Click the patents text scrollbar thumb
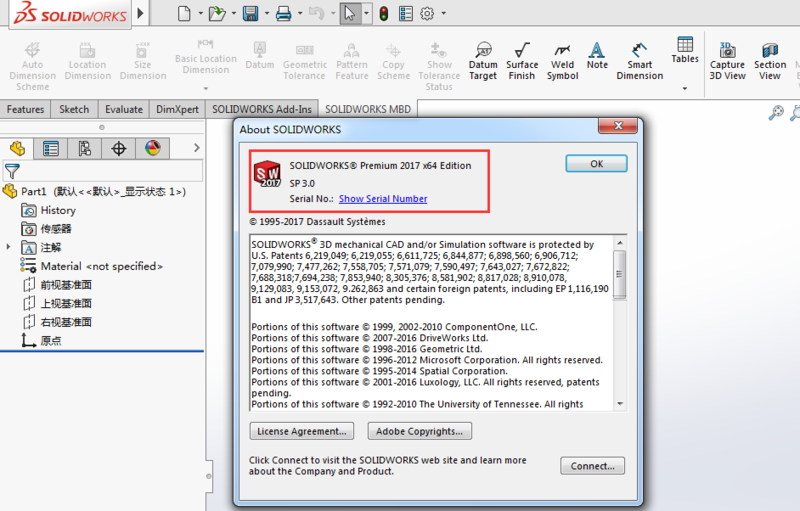This screenshot has height=511, width=800. (619, 274)
